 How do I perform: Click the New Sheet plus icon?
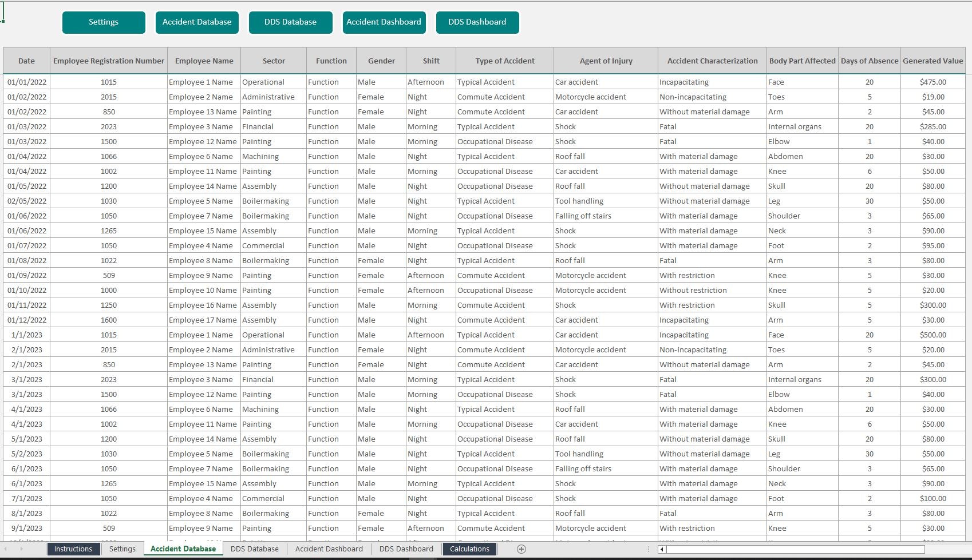[521, 549]
